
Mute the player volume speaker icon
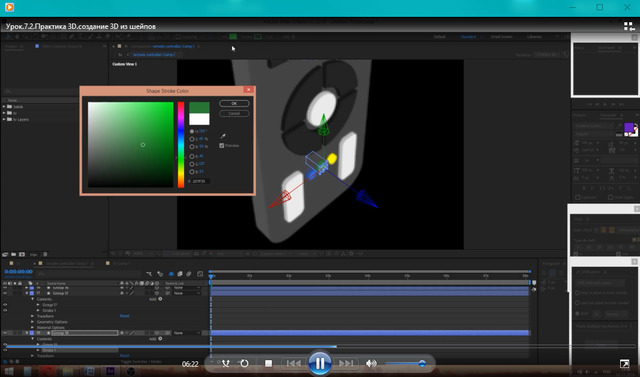371,363
